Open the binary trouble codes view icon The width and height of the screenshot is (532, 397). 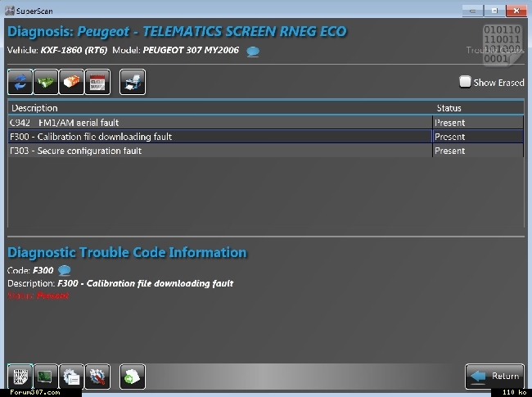coord(20,377)
